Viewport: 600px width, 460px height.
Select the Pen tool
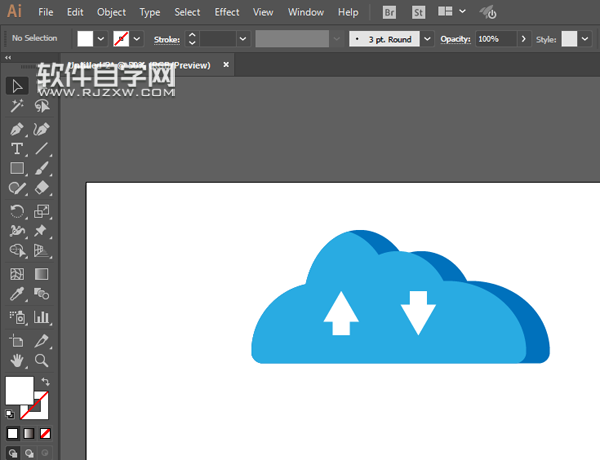[x=17, y=130]
